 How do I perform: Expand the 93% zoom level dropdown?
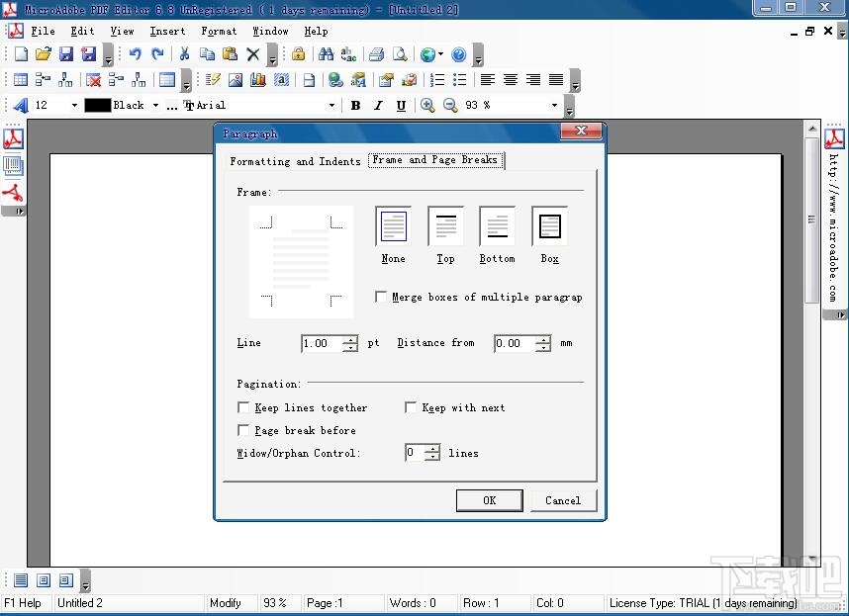pyautogui.click(x=554, y=105)
